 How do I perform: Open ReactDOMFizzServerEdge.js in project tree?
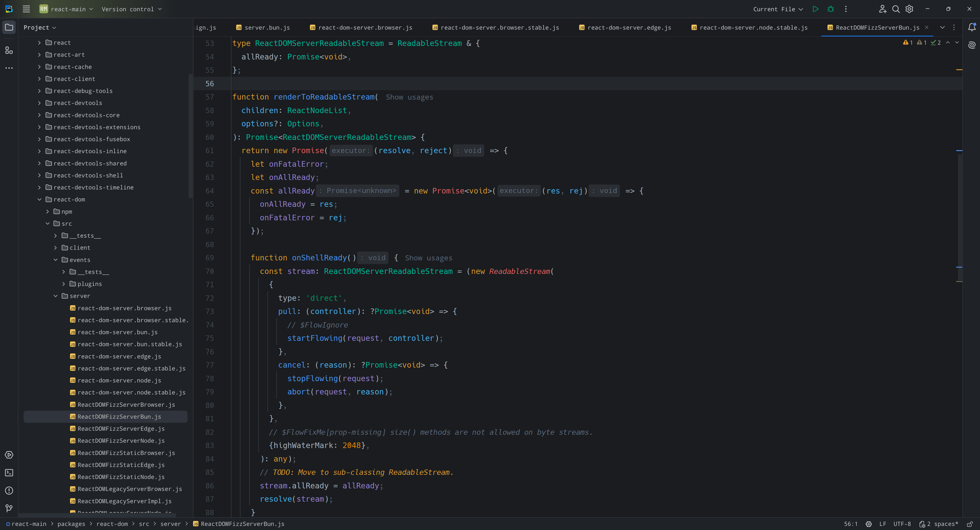(121, 429)
